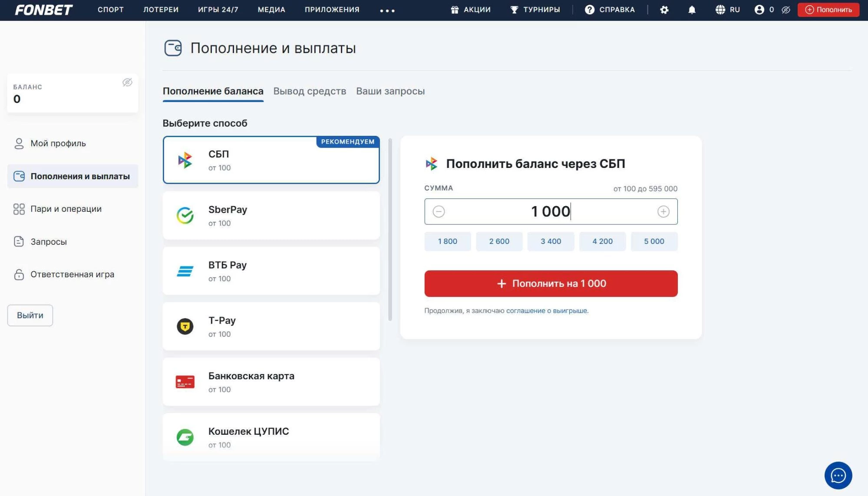The width and height of the screenshot is (868, 496).
Task: Open the support chat bubble
Action: [838, 475]
